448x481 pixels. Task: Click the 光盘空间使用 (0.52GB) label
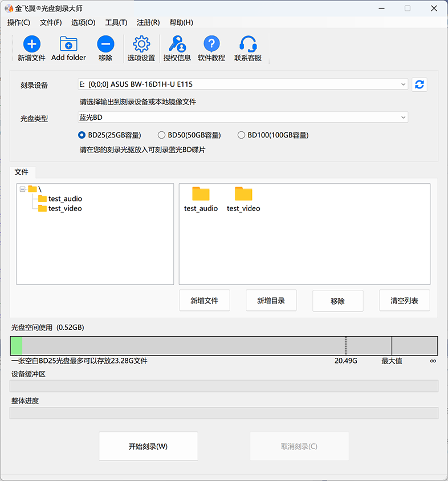[47, 328]
